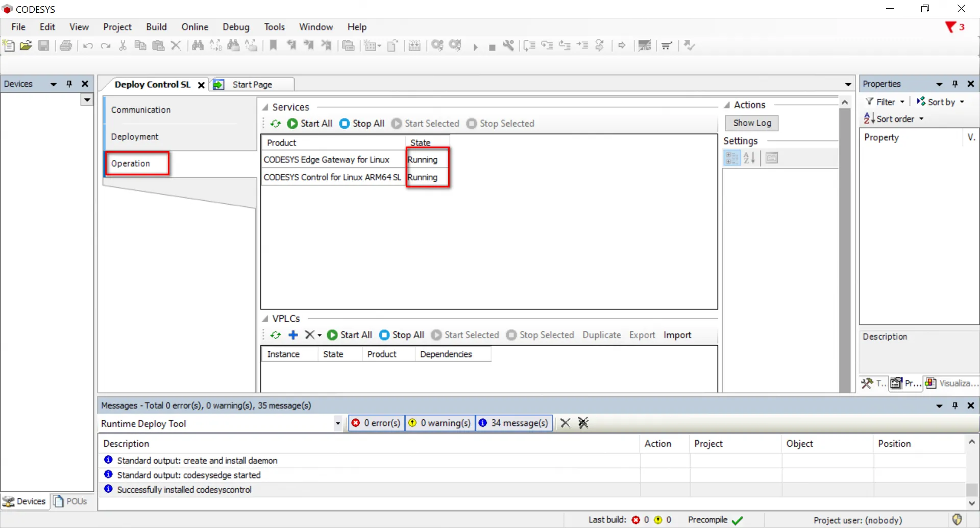This screenshot has width=980, height=528.
Task: Switch to the Start Page tab
Action: tap(252, 85)
